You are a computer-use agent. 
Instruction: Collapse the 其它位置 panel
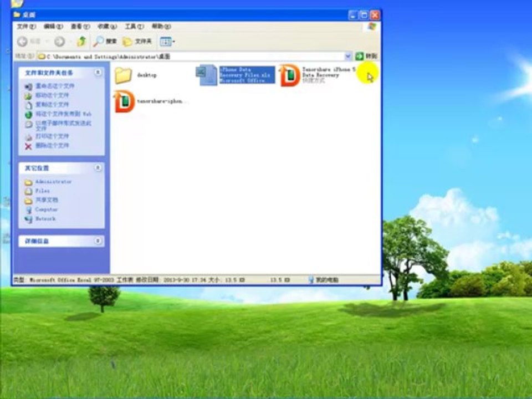click(x=98, y=167)
